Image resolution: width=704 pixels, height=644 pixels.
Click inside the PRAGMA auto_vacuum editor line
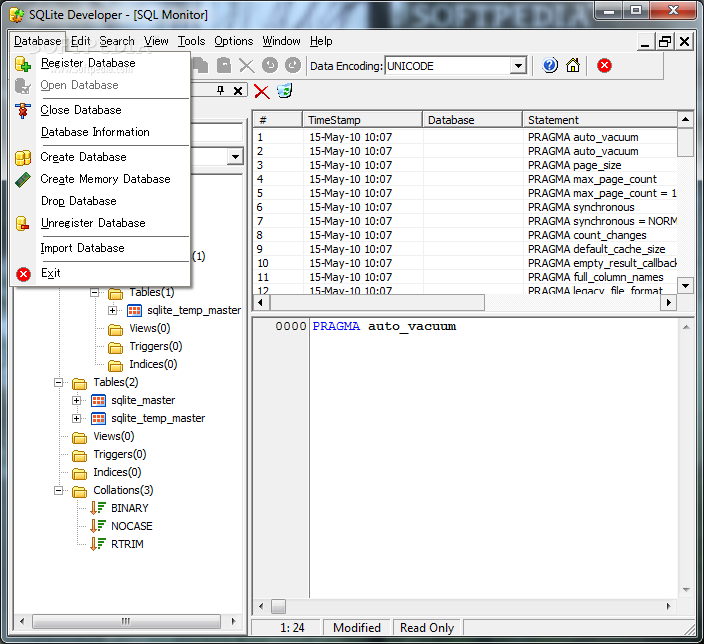(x=384, y=326)
